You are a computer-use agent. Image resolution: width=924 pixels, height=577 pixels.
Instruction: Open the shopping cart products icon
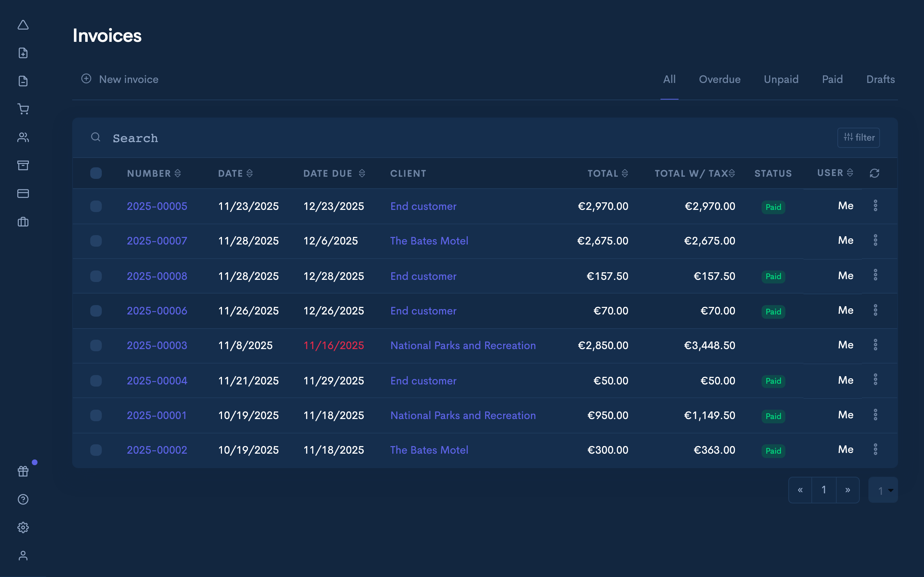click(23, 109)
